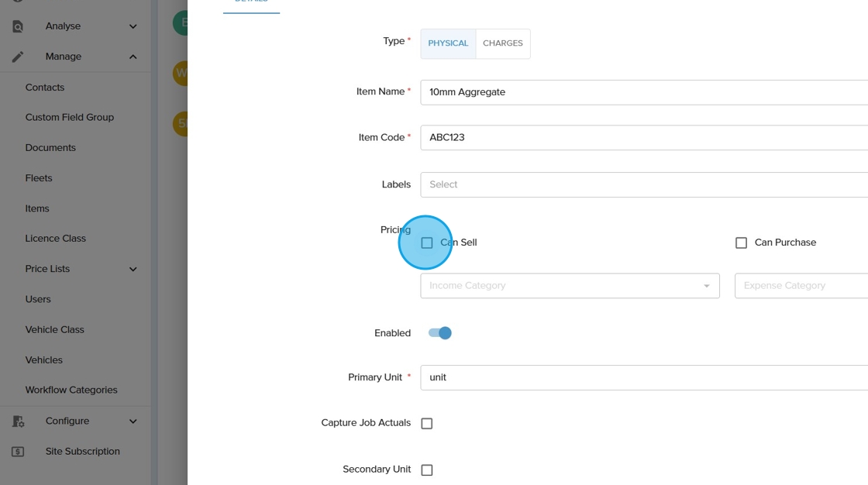
Task: Click the Manage pencil icon in sidebar
Action: tap(18, 57)
